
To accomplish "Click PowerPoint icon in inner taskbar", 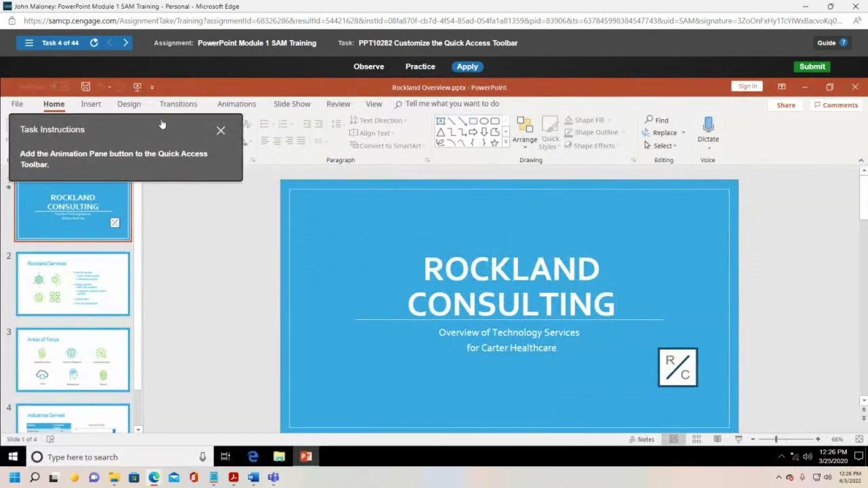I will tap(306, 457).
